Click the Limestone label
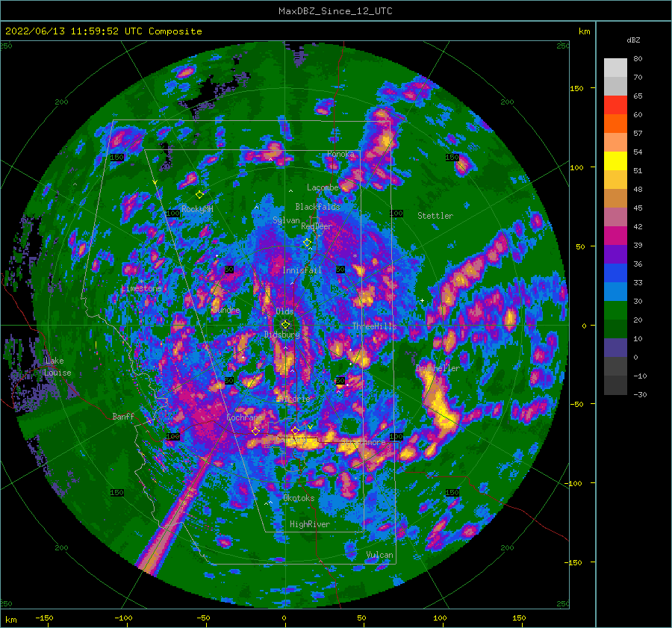Viewport: 672px width, 628px height. 141,288
